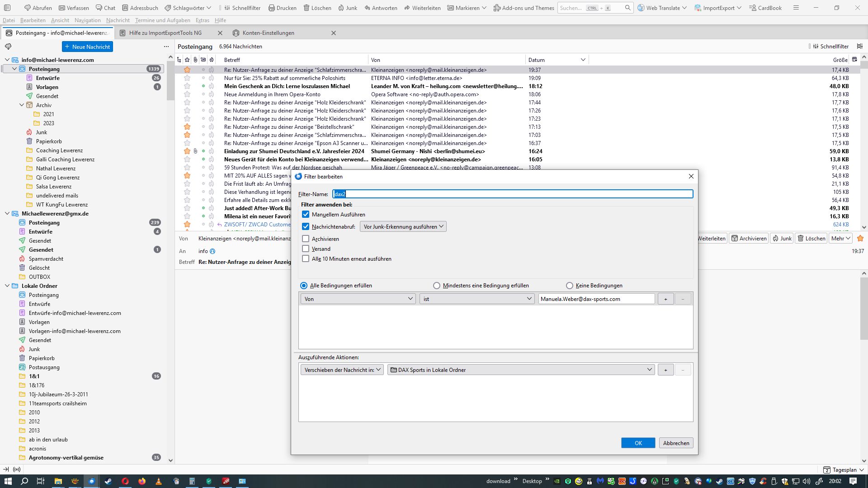Click the message list vertical scrollbar
Image resolution: width=868 pixels, height=488 pixels.
(863, 145)
